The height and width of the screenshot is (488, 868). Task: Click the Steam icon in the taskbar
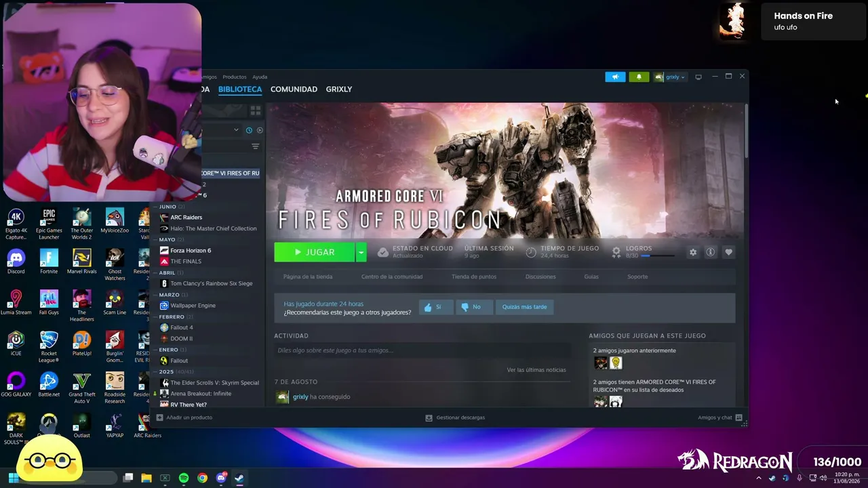click(x=239, y=478)
